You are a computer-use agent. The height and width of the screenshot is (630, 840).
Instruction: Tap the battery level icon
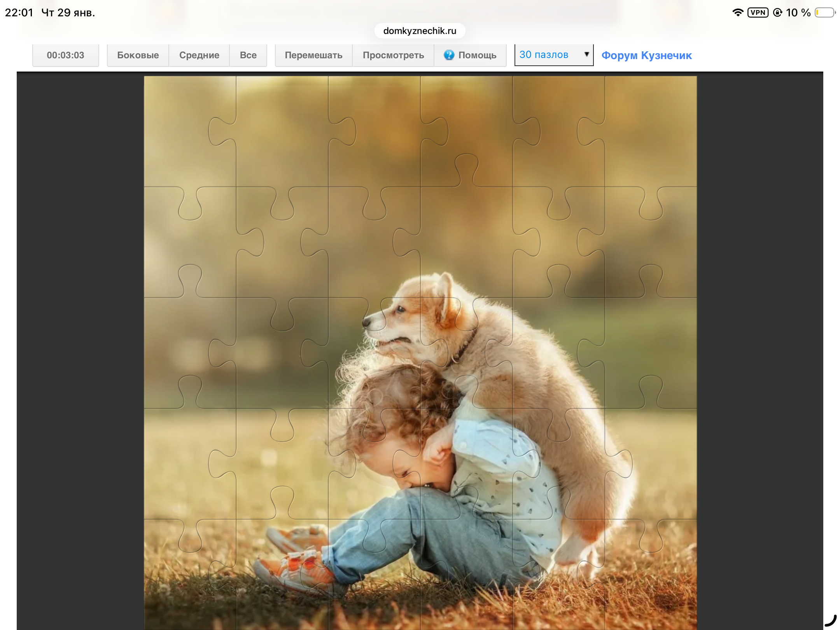point(825,12)
